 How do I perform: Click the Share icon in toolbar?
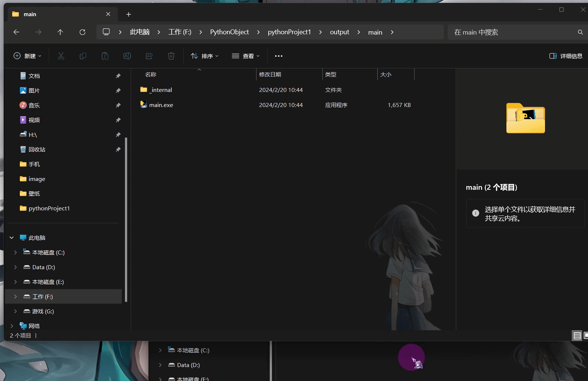tap(149, 56)
